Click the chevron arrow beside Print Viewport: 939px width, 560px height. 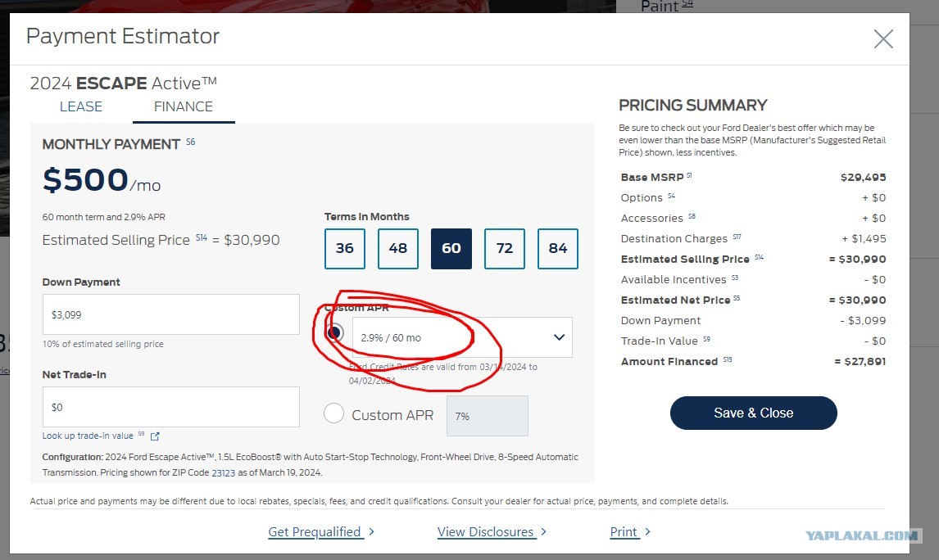tap(647, 531)
